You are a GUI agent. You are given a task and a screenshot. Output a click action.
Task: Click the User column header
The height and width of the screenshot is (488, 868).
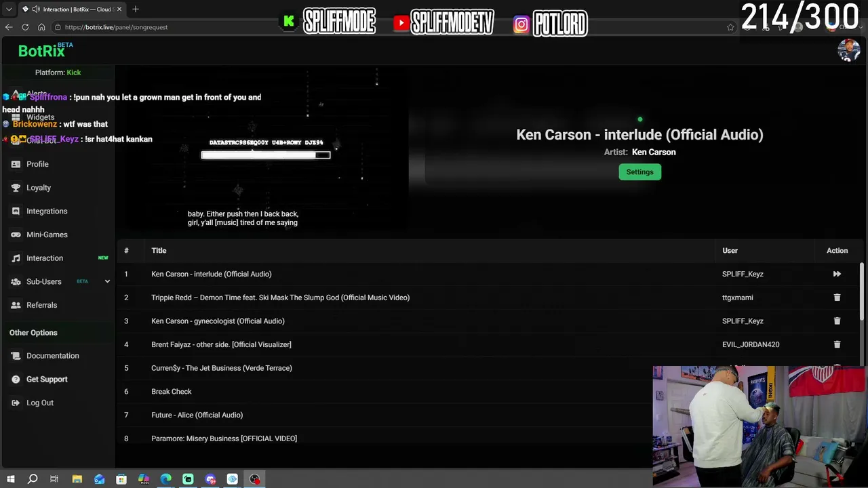point(730,251)
